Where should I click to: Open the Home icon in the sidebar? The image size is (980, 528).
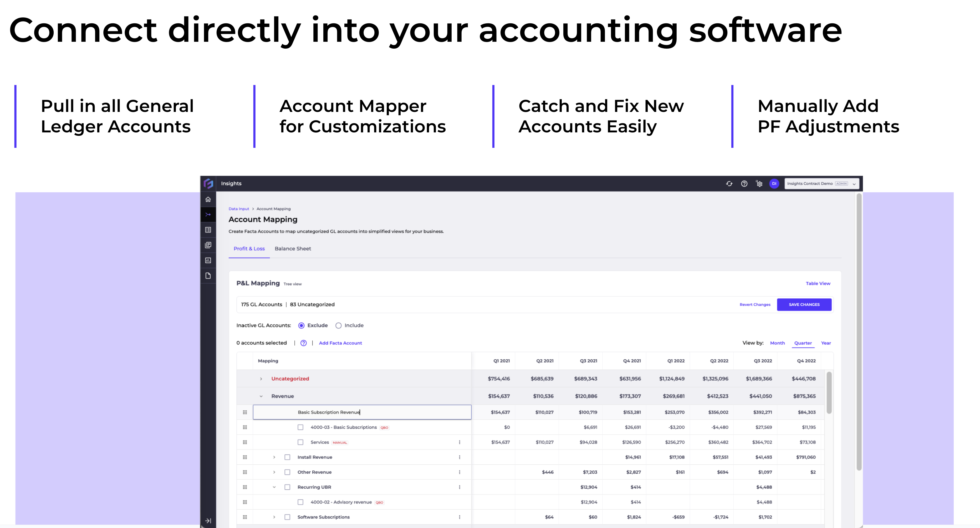[208, 199]
